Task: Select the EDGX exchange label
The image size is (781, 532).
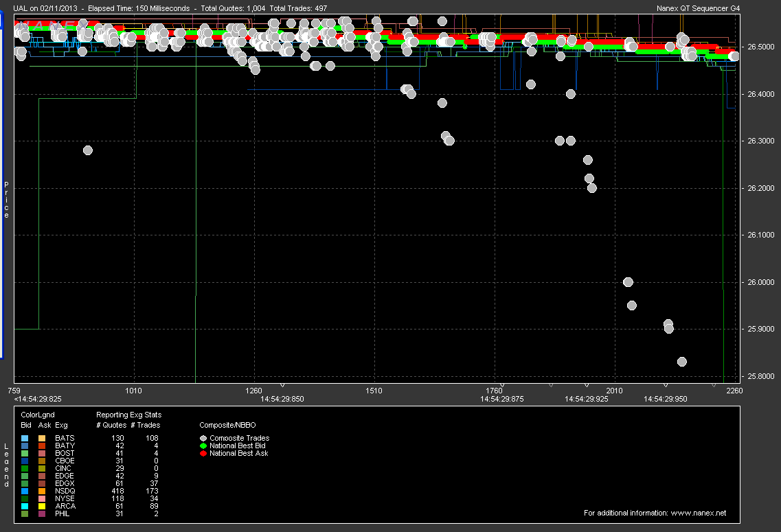Action: pos(65,483)
